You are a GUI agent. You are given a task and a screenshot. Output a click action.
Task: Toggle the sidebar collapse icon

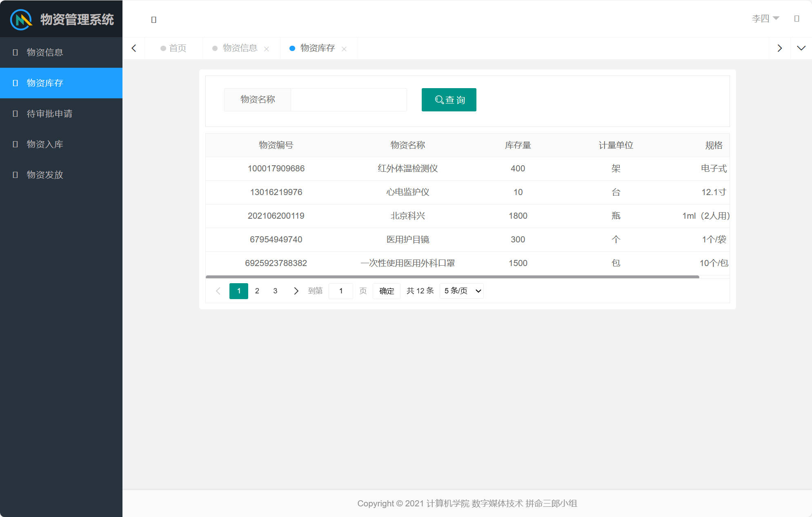click(x=154, y=19)
